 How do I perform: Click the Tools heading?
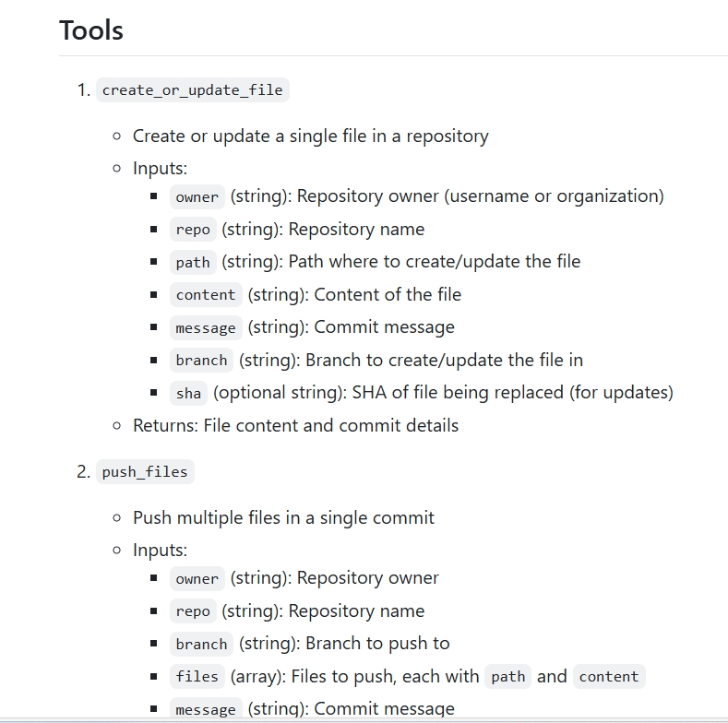click(x=91, y=30)
